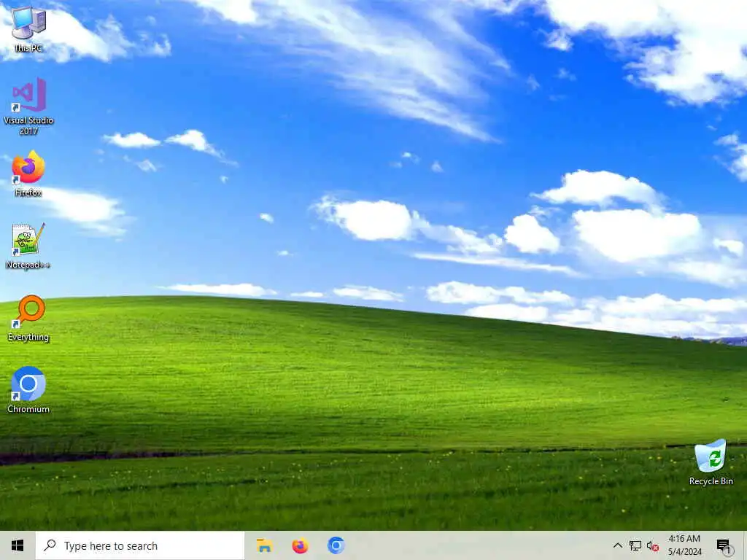Screen dimensions: 747x560
Task: Select the This PC desktop icon
Action: [x=28, y=29]
